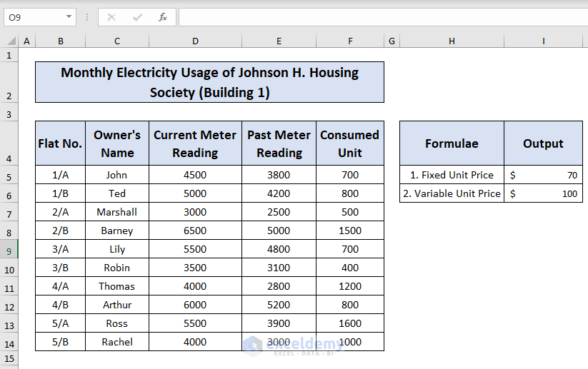The image size is (588, 369).
Task: Select owner name cell Ross
Action: click(x=117, y=323)
